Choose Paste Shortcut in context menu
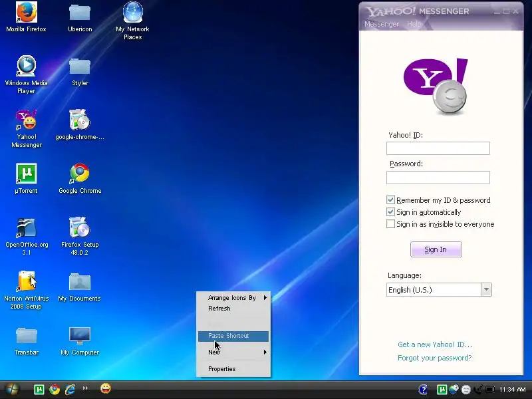Screen dimensions: 532x399 [x=234, y=336]
